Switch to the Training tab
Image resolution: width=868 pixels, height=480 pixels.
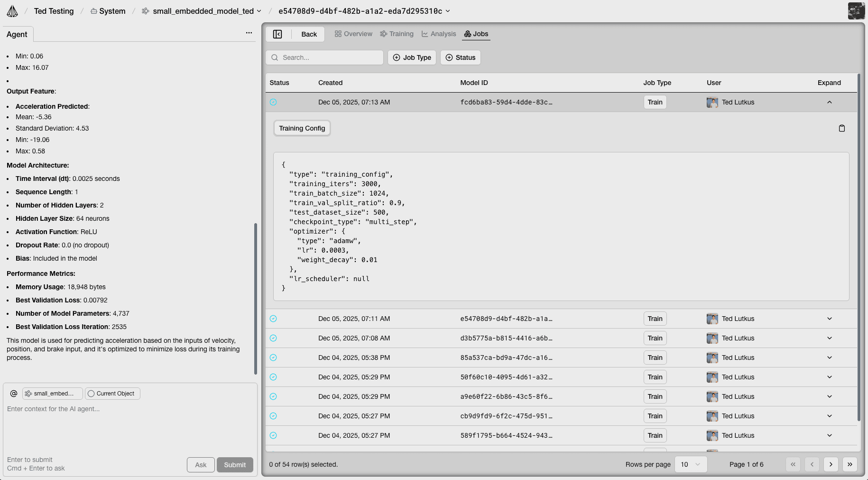point(397,34)
